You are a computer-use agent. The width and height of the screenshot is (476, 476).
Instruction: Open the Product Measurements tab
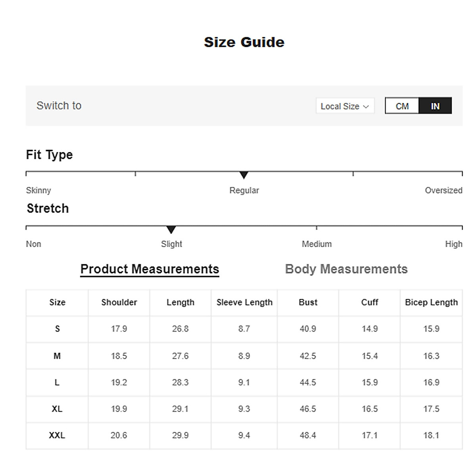click(150, 269)
